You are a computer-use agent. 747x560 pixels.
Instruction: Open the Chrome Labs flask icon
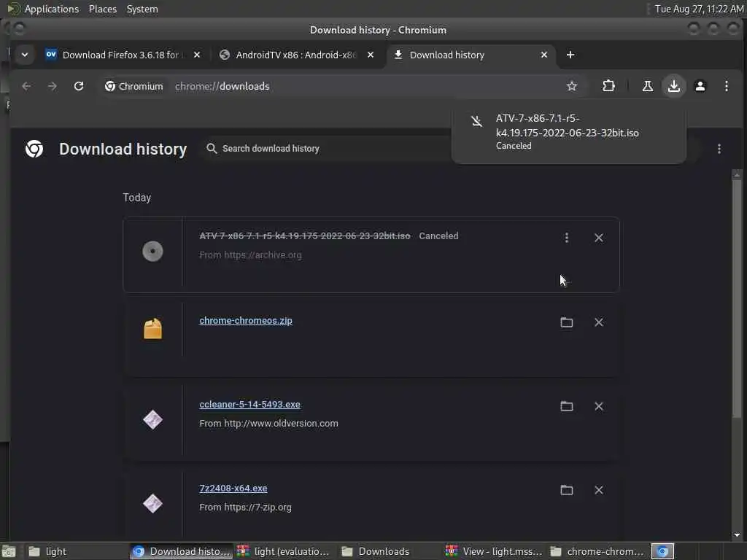(648, 86)
